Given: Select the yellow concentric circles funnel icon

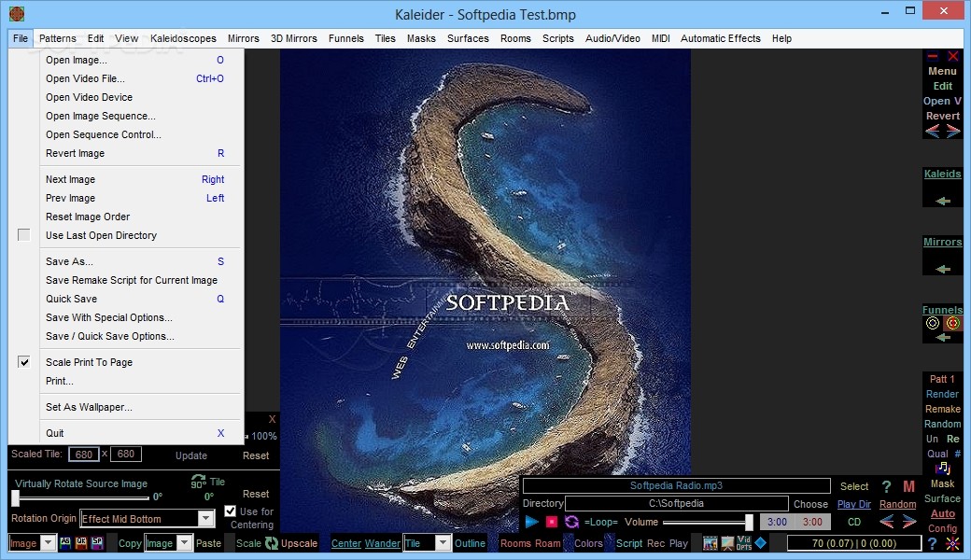Looking at the screenshot, I should [933, 323].
